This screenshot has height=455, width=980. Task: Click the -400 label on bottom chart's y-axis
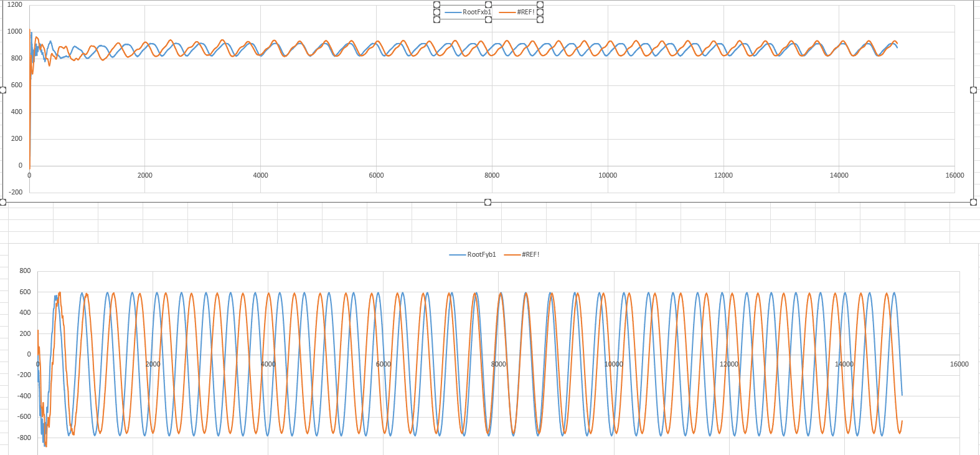24,396
